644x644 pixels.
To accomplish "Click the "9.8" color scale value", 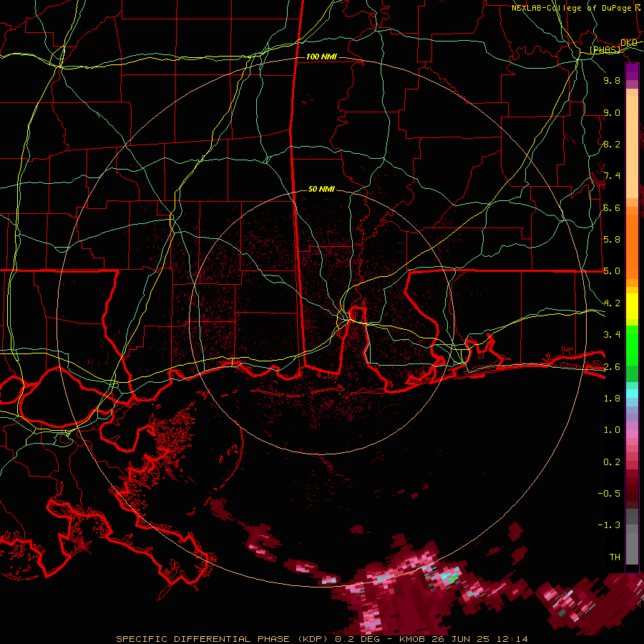I will (612, 80).
